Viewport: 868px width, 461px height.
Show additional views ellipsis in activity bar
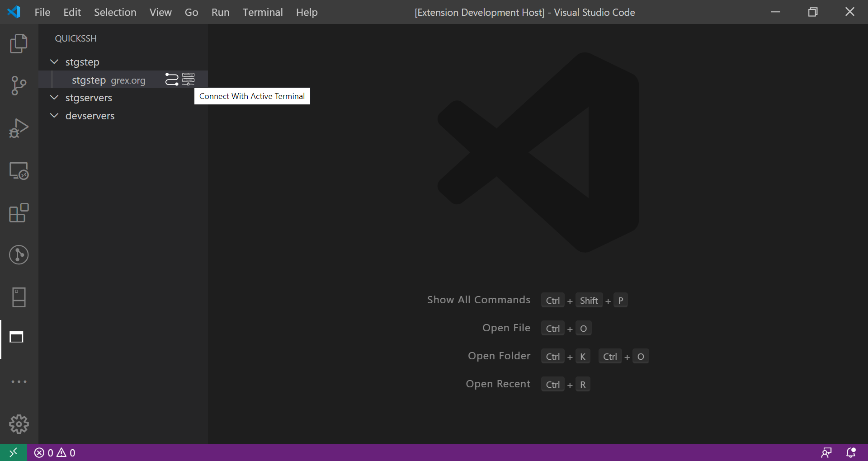click(19, 382)
